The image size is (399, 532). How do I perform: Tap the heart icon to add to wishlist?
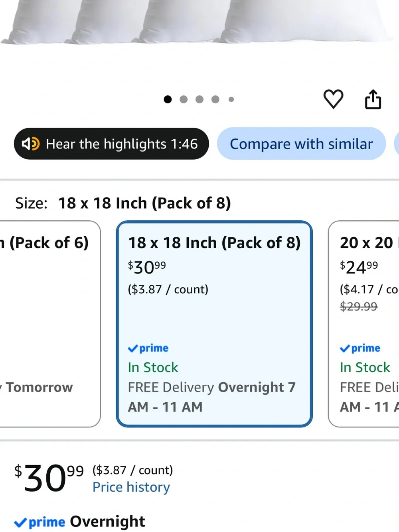point(333,99)
